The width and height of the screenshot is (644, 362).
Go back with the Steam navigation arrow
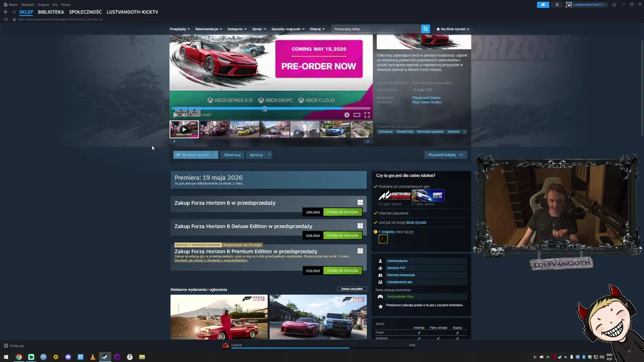pyautogui.click(x=6, y=12)
